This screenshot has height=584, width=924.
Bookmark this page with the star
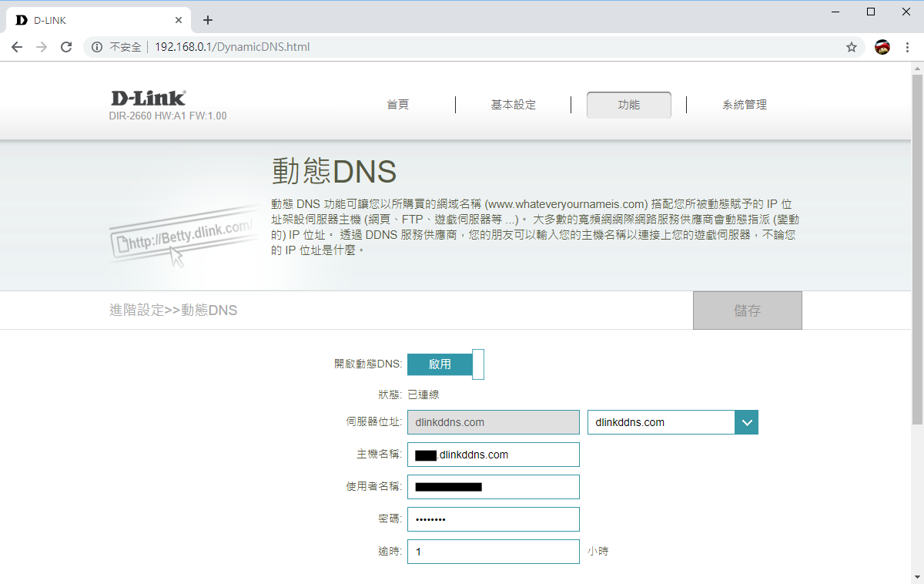point(852,47)
